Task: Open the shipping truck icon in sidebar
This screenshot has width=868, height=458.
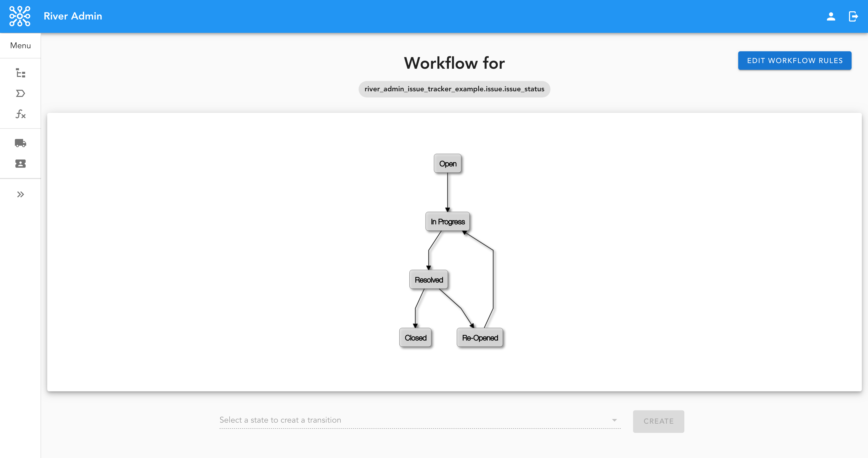Action: point(21,143)
